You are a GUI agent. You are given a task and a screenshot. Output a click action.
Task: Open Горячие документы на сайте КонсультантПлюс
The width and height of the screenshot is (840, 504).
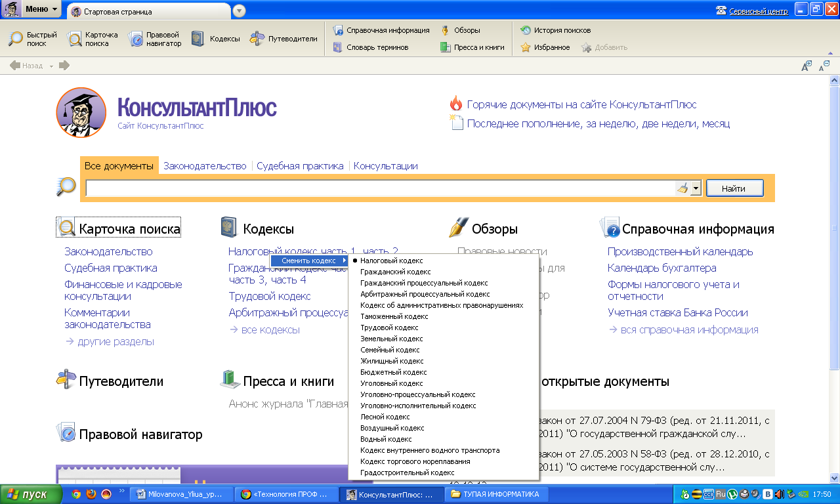581,104
